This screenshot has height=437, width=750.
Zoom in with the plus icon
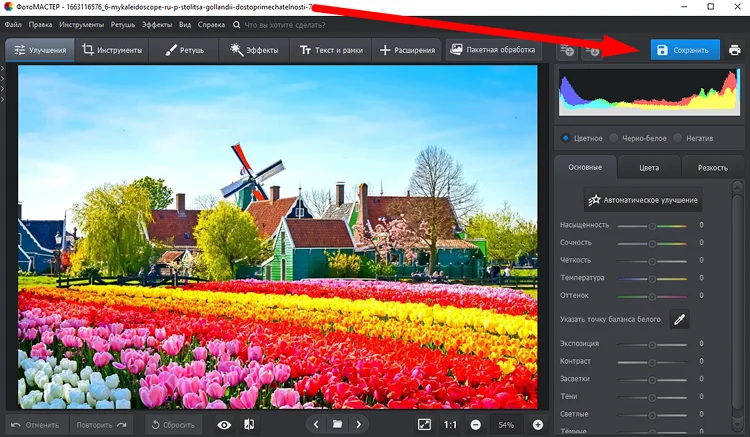(x=538, y=425)
